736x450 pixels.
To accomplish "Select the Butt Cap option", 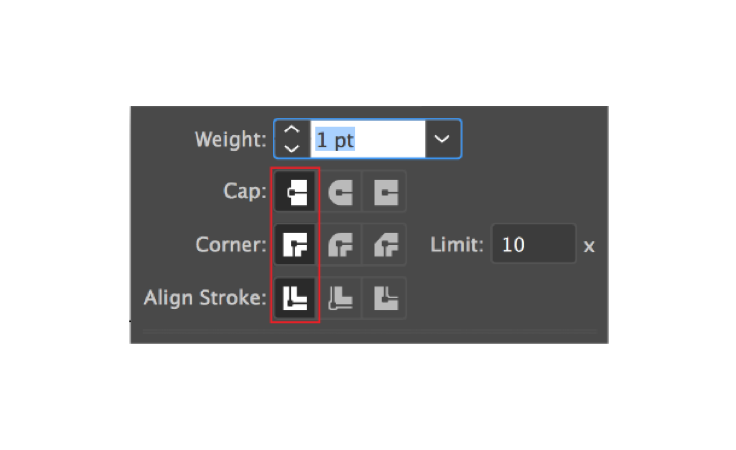I will pyautogui.click(x=296, y=192).
